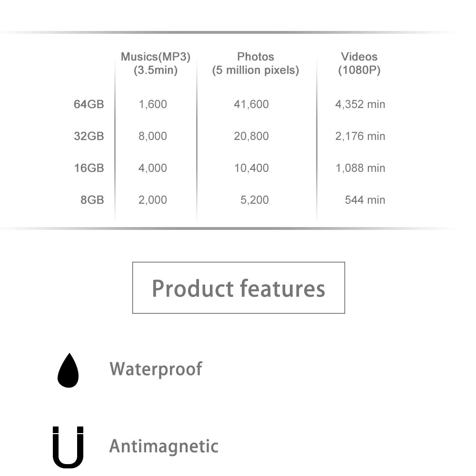Screen dimensions: 476x476
Task: Select the 64GB row label
Action: [x=89, y=104]
